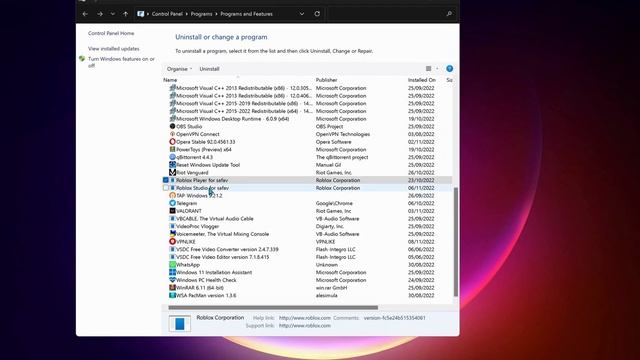Open Programs and Features breadcrumb
The height and width of the screenshot is (360, 640).
click(x=246, y=14)
